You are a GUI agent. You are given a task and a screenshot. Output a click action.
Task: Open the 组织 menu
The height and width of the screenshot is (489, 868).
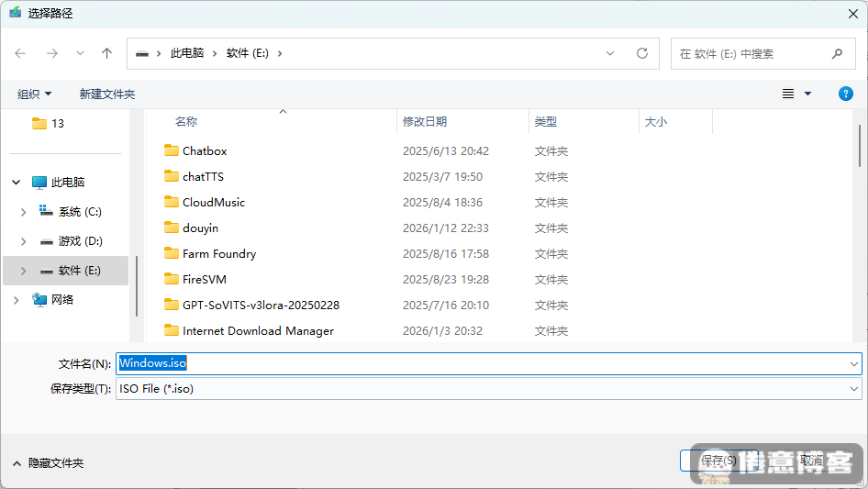coord(35,94)
